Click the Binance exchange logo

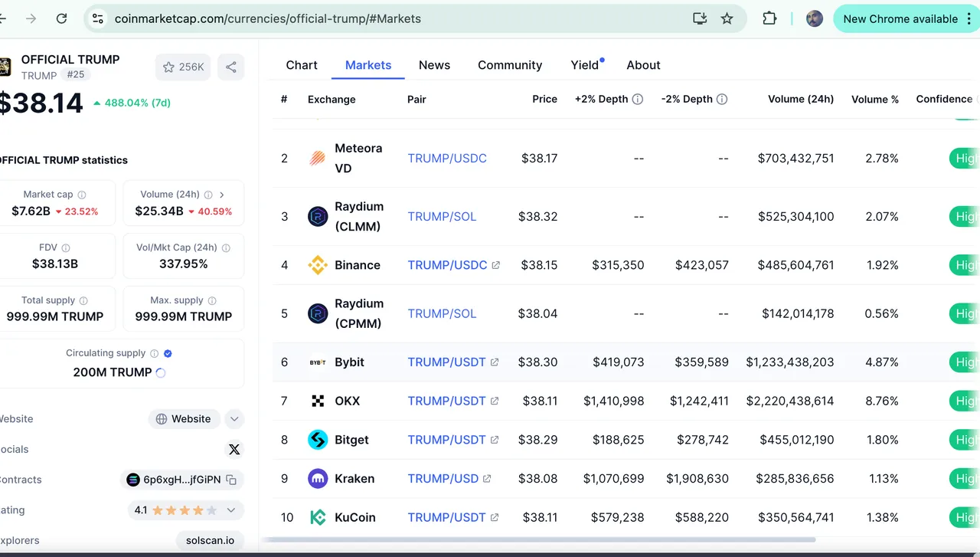tap(318, 265)
